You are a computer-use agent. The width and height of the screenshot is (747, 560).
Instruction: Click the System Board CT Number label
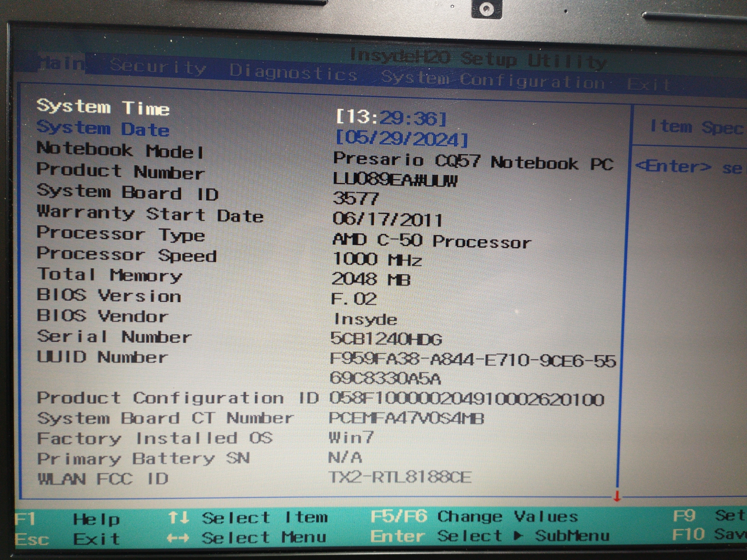165,418
